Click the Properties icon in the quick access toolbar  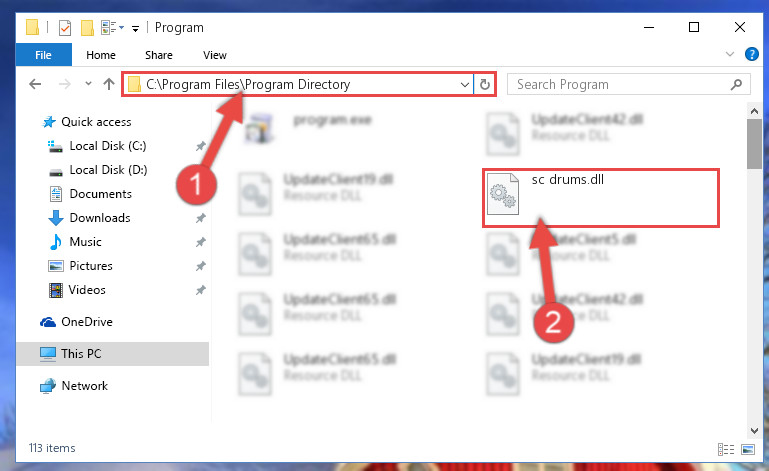tap(64, 28)
